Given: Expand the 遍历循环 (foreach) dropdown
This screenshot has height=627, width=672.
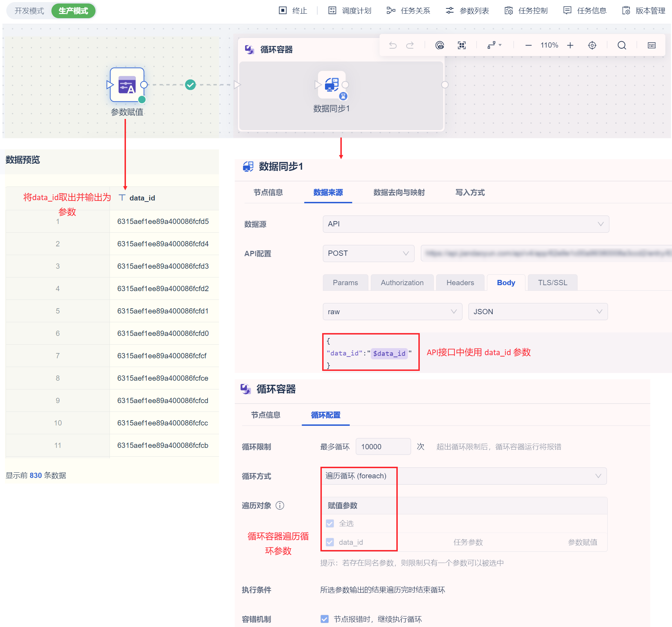Looking at the screenshot, I should [x=464, y=476].
